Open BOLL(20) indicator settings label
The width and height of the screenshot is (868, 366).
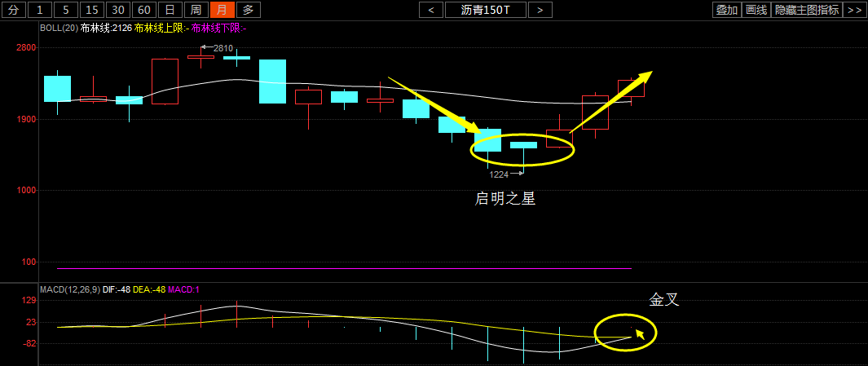pos(59,29)
